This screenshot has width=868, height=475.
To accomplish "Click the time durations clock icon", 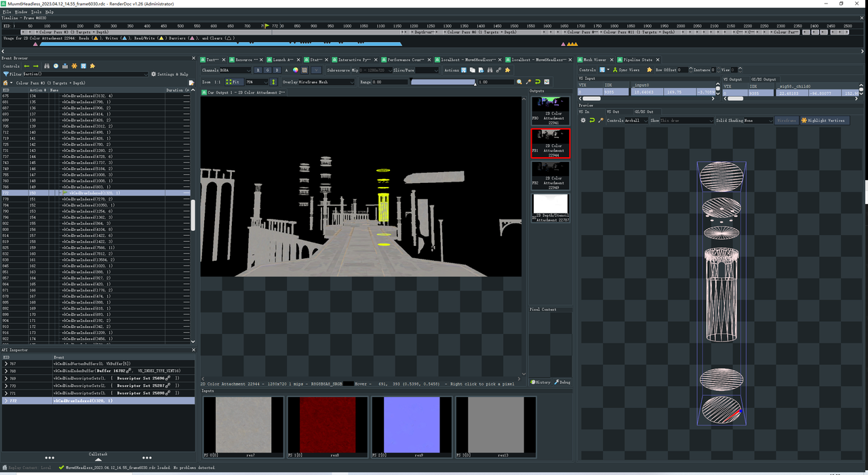I will pyautogui.click(x=56, y=66).
